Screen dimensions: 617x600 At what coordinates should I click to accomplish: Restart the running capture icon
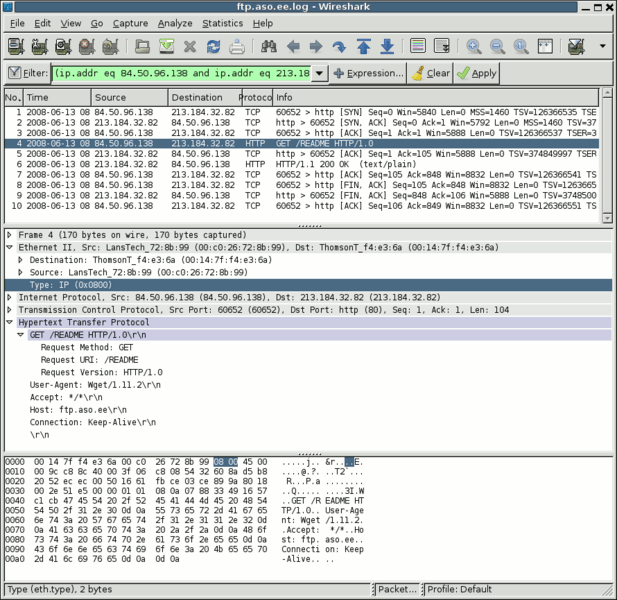(111, 46)
